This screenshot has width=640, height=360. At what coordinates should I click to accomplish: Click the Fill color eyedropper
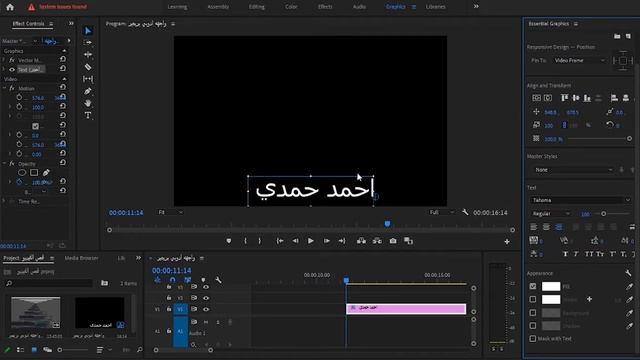(630, 287)
